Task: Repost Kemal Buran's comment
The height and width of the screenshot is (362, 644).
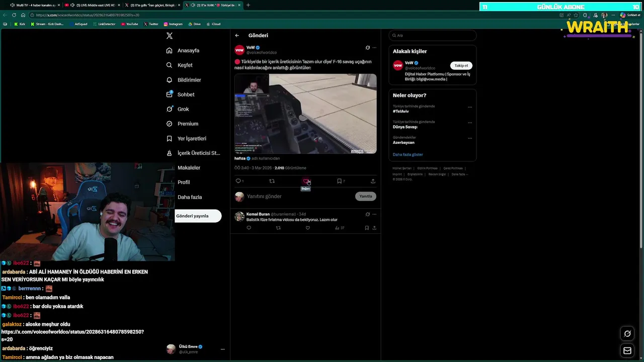Action: (278, 228)
